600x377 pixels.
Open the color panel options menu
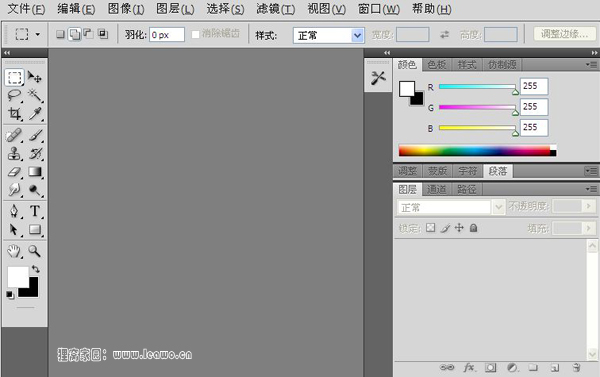point(592,65)
